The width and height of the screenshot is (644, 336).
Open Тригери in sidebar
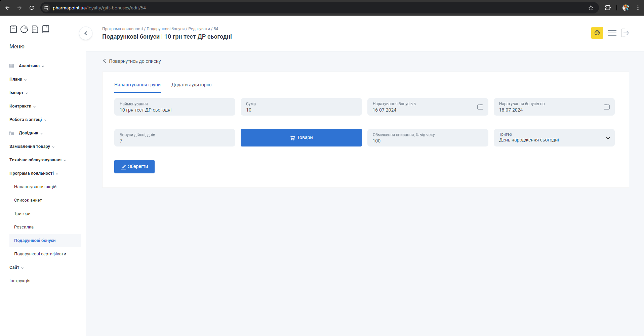tap(22, 214)
